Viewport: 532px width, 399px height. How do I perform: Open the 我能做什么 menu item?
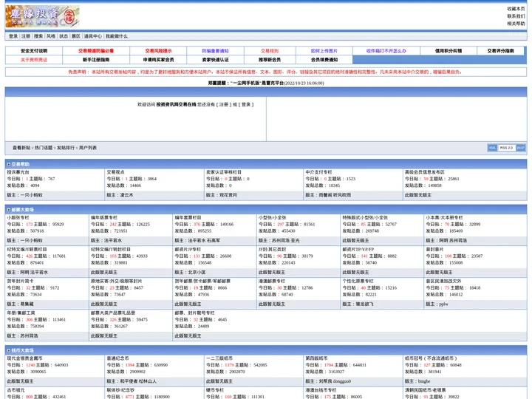tap(117, 36)
